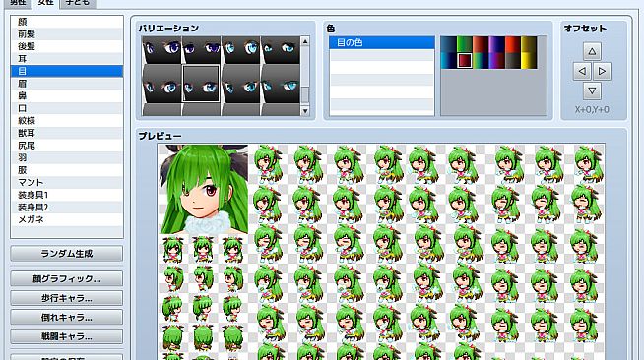Select マント in the parts list
Screen dimensions: 644x360
point(67,182)
